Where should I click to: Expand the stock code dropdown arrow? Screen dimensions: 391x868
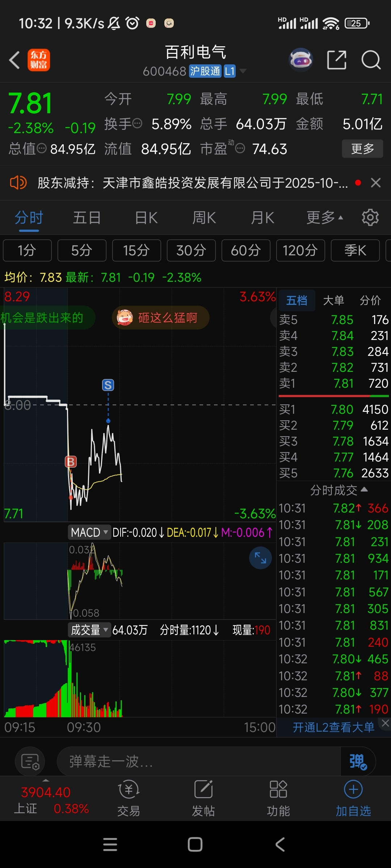[x=243, y=71]
